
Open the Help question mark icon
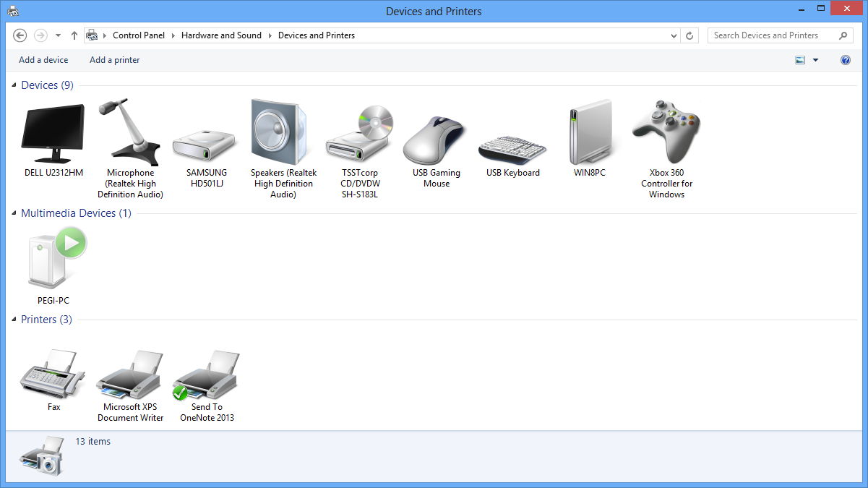(846, 60)
